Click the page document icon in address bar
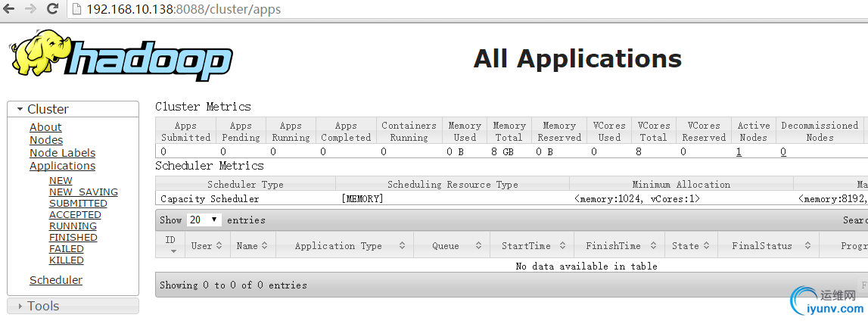This screenshot has height=321, width=868. coord(76,9)
